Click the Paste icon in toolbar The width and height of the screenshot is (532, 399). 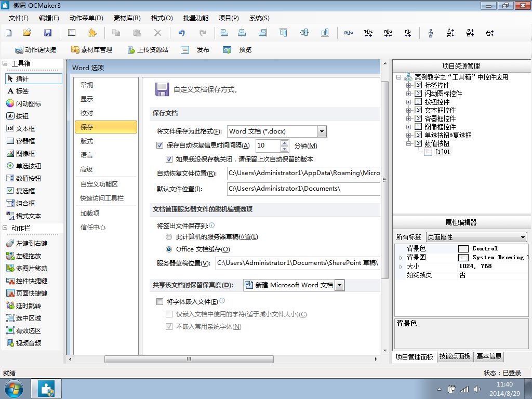(137, 33)
